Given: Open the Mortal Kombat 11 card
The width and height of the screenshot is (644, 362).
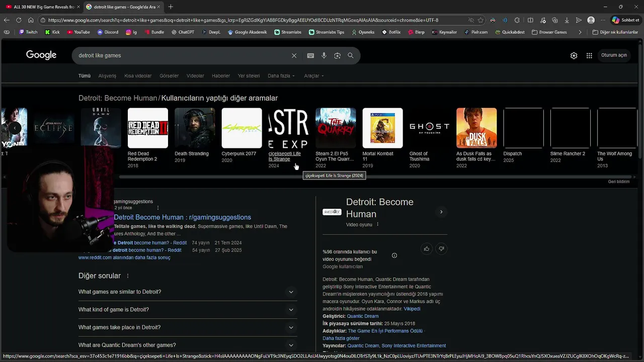Looking at the screenshot, I should [382, 138].
